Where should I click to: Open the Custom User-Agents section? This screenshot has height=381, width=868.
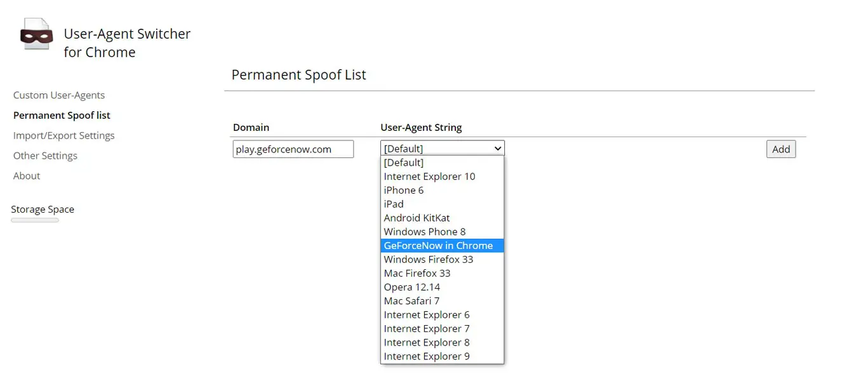(59, 95)
